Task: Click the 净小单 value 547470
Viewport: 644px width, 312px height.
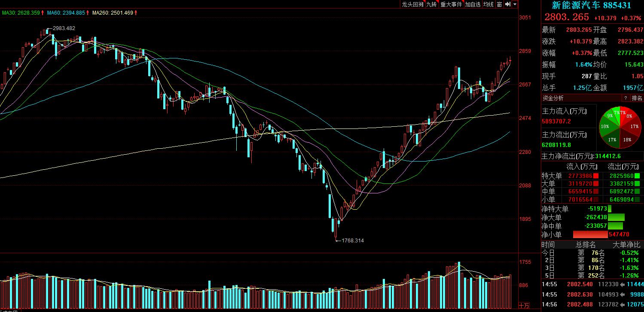Action: [x=619, y=235]
